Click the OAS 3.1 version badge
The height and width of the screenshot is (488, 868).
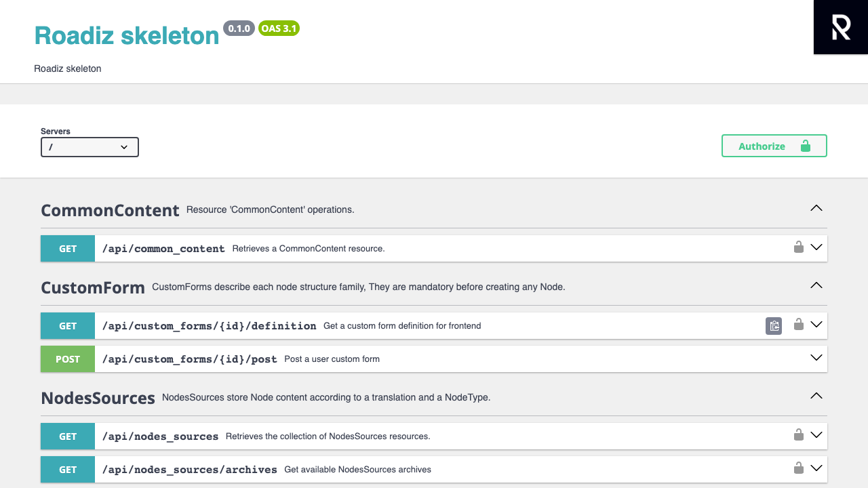coord(279,28)
